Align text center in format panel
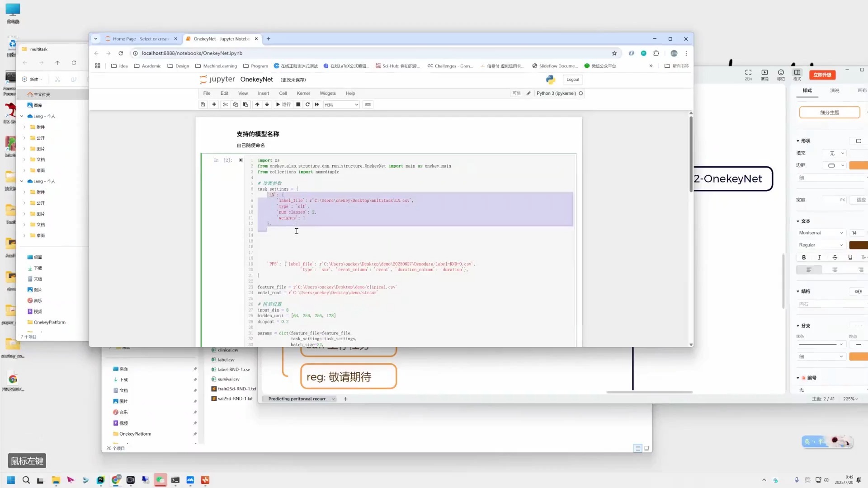The image size is (868, 488). coord(835,270)
